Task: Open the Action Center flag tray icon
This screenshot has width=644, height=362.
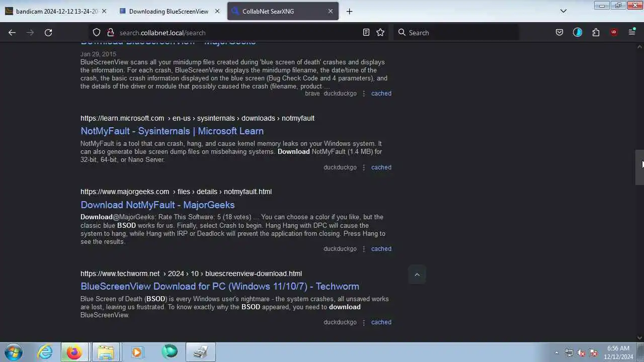Action: point(593,353)
